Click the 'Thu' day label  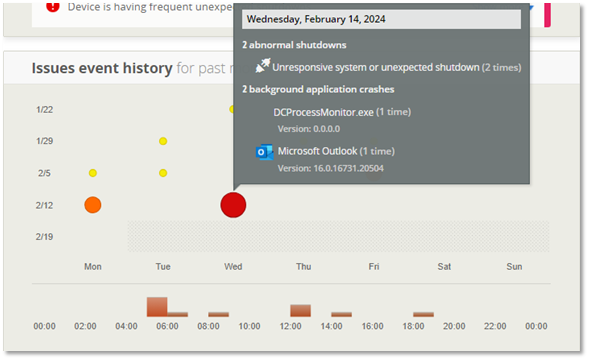point(304,266)
